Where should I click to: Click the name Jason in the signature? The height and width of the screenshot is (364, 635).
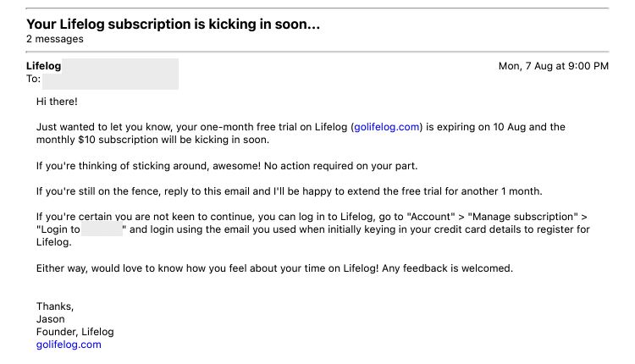point(51,319)
